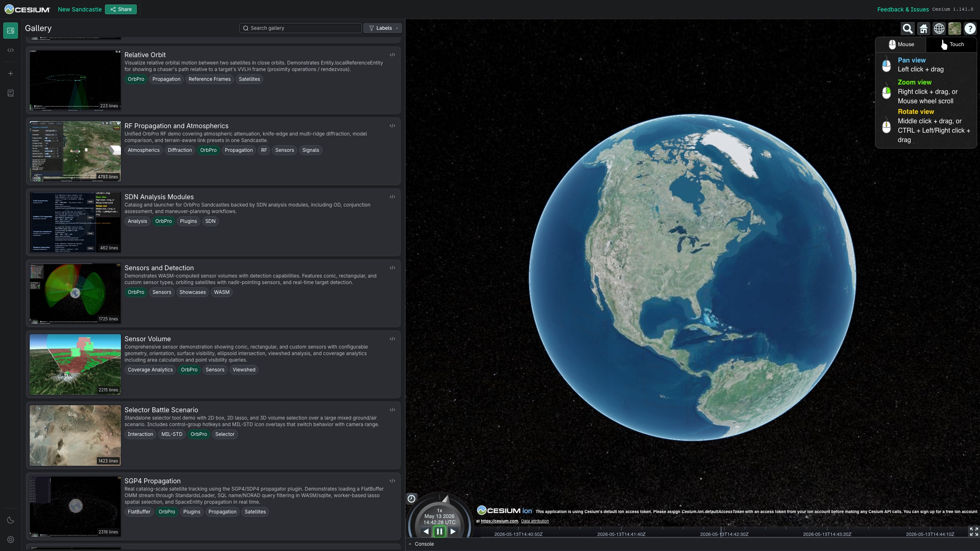Open the geocoder search magnifier icon
This screenshot has width=980, height=551.
coord(907,29)
